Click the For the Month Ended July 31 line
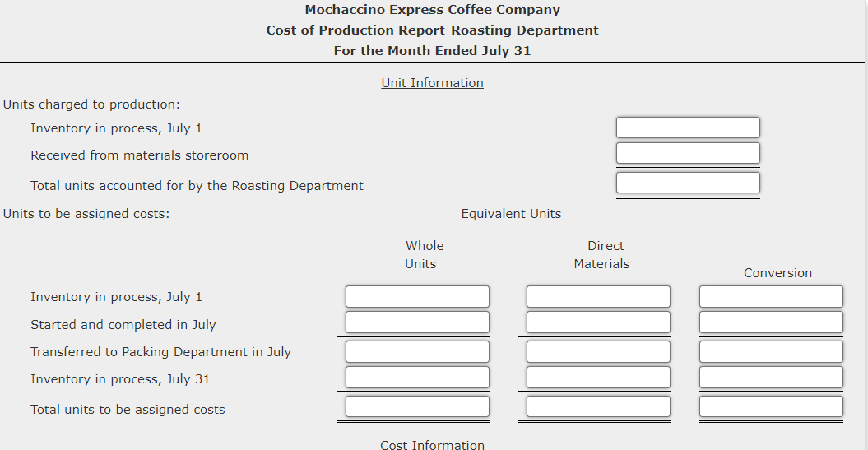 coord(432,51)
